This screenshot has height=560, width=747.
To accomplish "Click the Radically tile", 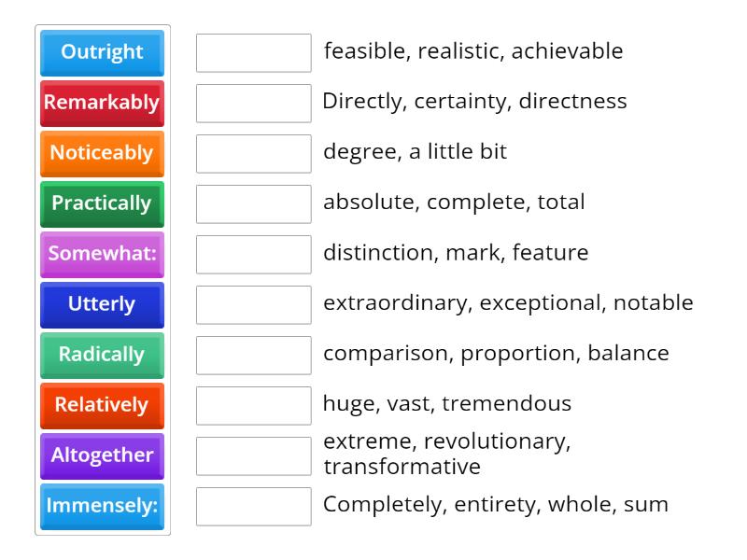I will pos(101,355).
